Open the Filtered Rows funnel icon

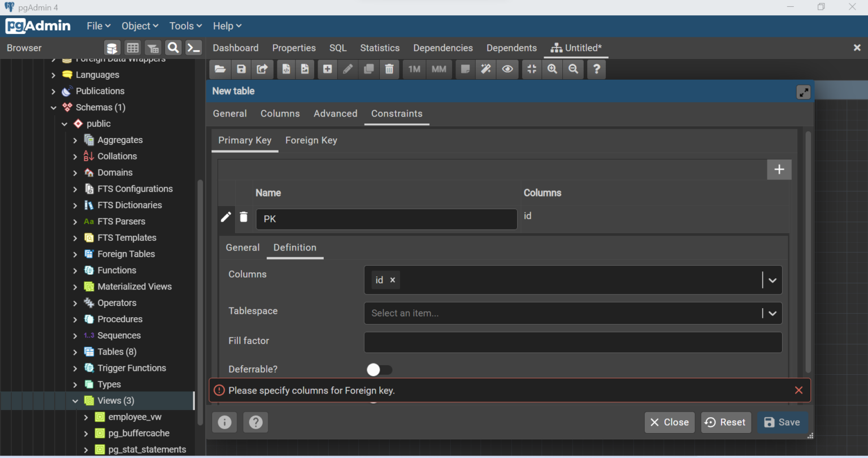153,48
